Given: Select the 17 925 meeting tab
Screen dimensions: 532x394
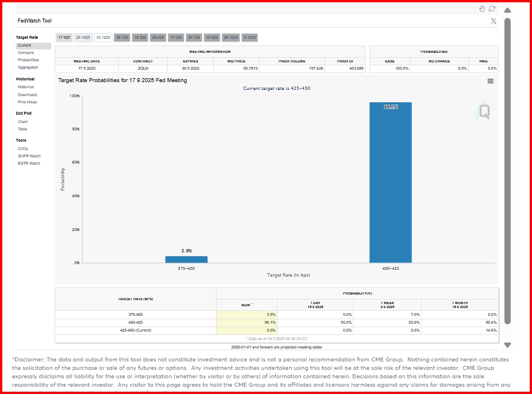Looking at the screenshot, I should 64,37.
